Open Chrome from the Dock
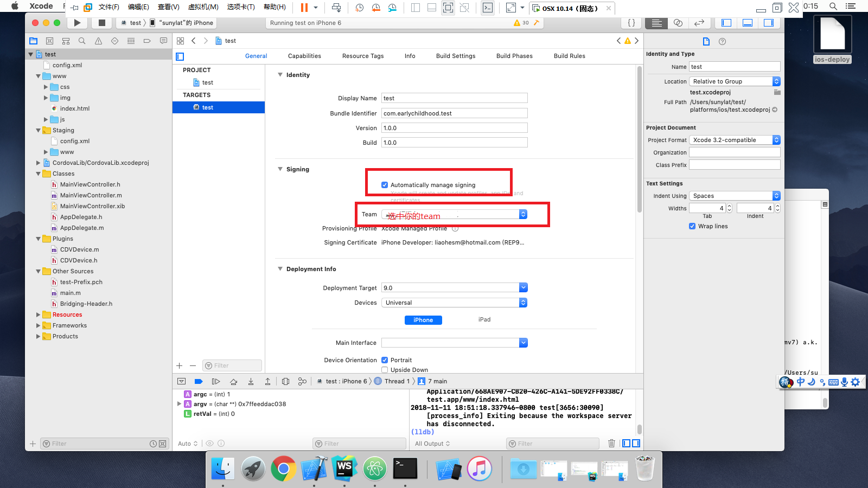This screenshot has height=488, width=868. pyautogui.click(x=283, y=468)
